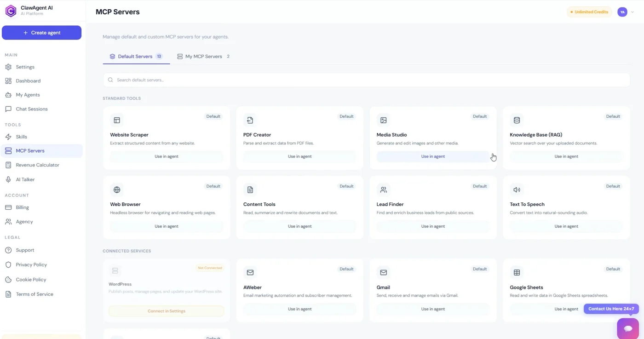Click the Terms of Service document icon
This screenshot has height=339, width=644.
[x=8, y=294]
